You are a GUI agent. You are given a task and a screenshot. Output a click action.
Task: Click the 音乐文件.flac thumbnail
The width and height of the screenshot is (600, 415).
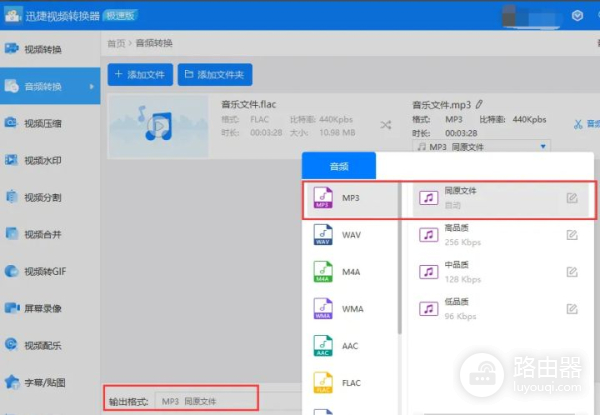pyautogui.click(x=158, y=126)
